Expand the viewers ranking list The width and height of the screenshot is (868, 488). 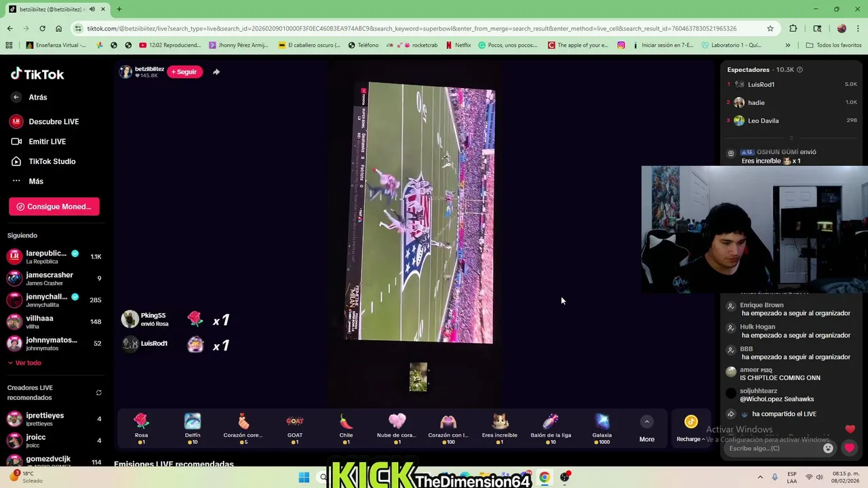791,138
